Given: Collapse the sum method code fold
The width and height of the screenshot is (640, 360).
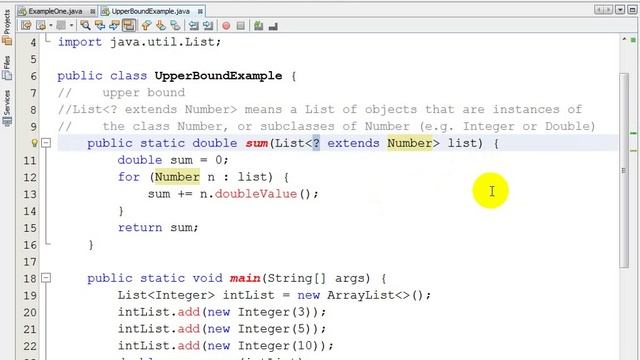Looking at the screenshot, I should (46, 143).
